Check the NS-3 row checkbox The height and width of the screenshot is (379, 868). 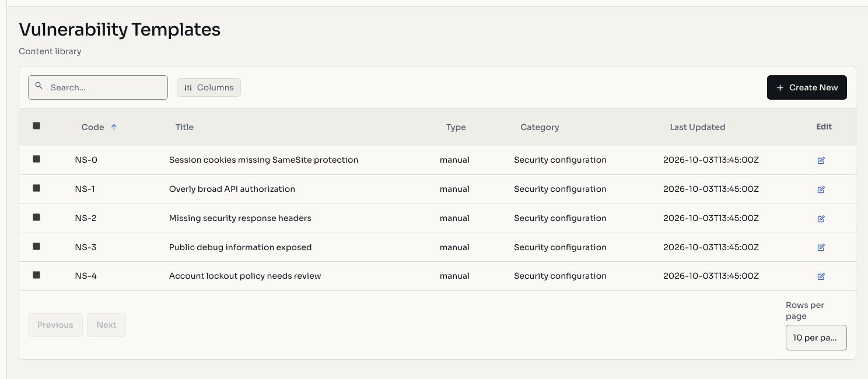coord(36,246)
